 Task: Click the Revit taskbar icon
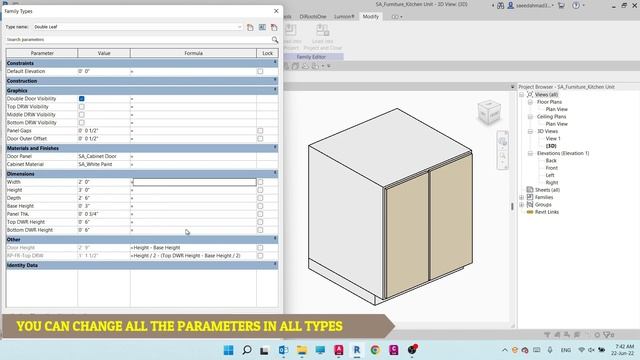357,350
